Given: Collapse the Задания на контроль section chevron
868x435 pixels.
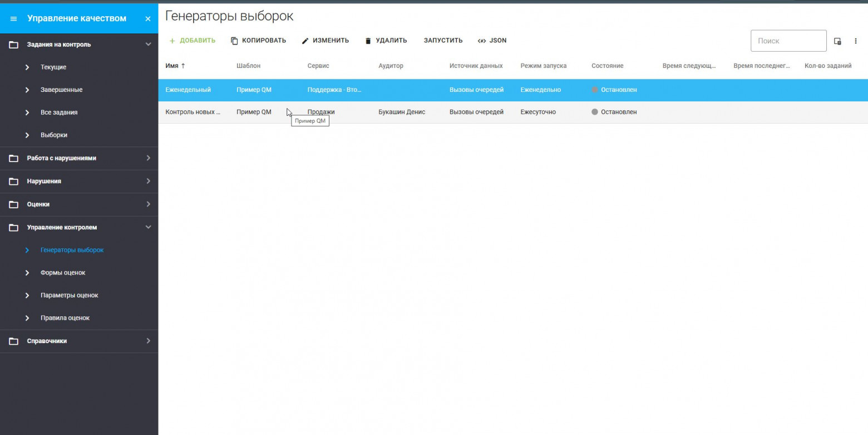Looking at the screenshot, I should [148, 44].
